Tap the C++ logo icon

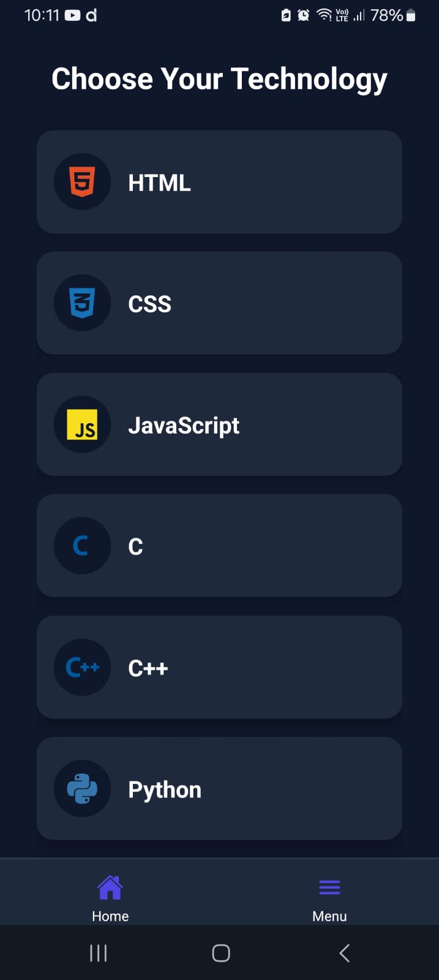82,667
